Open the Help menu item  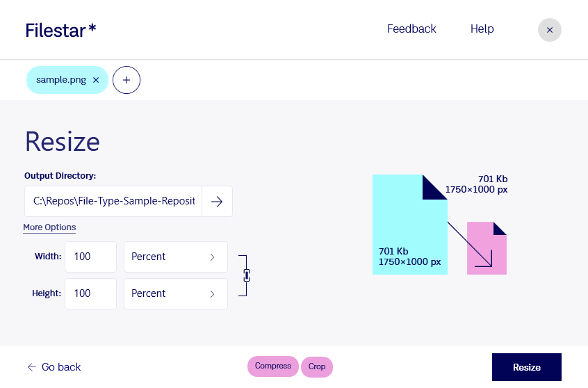pyautogui.click(x=482, y=29)
